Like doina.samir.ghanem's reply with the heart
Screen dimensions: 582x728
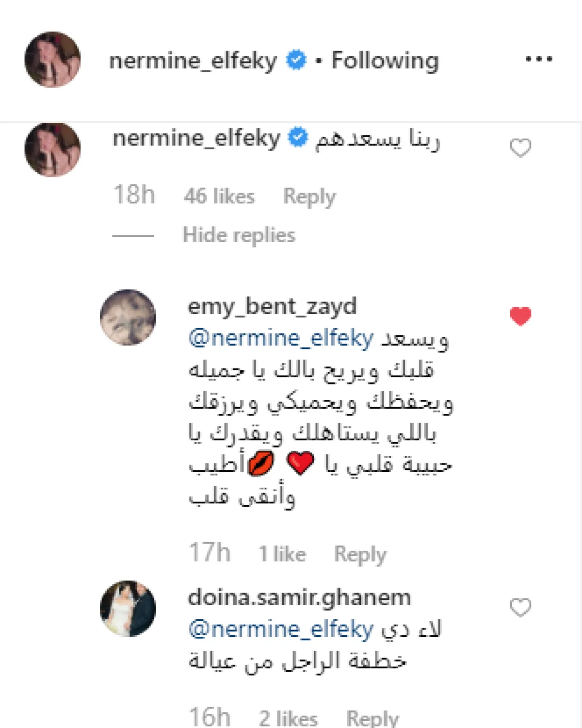click(520, 607)
